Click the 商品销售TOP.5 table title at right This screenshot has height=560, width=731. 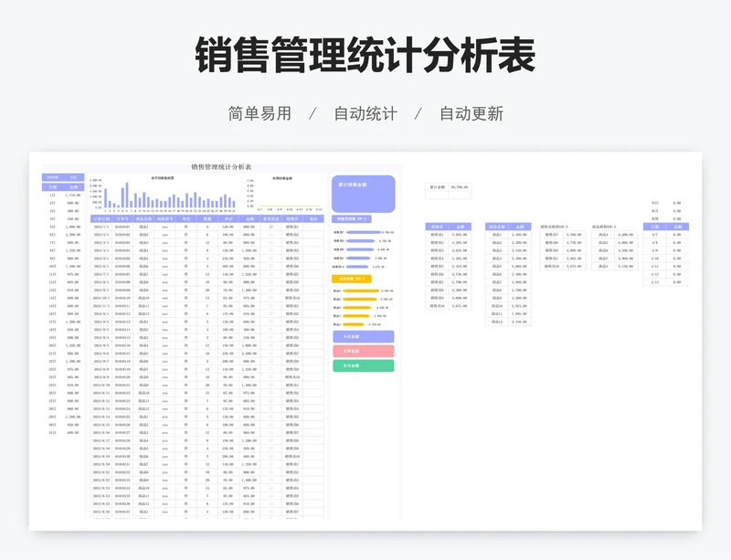(604, 227)
